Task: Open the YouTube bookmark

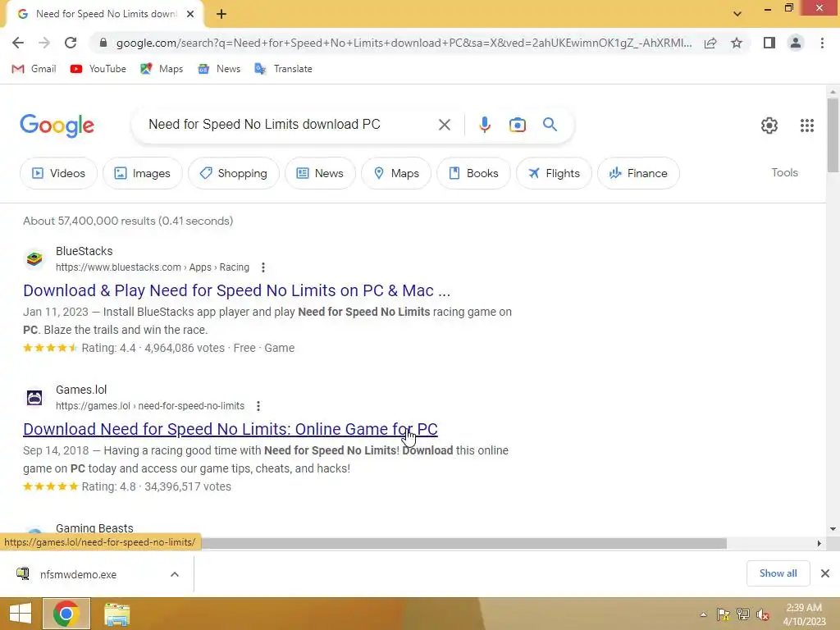Action: click(98, 69)
